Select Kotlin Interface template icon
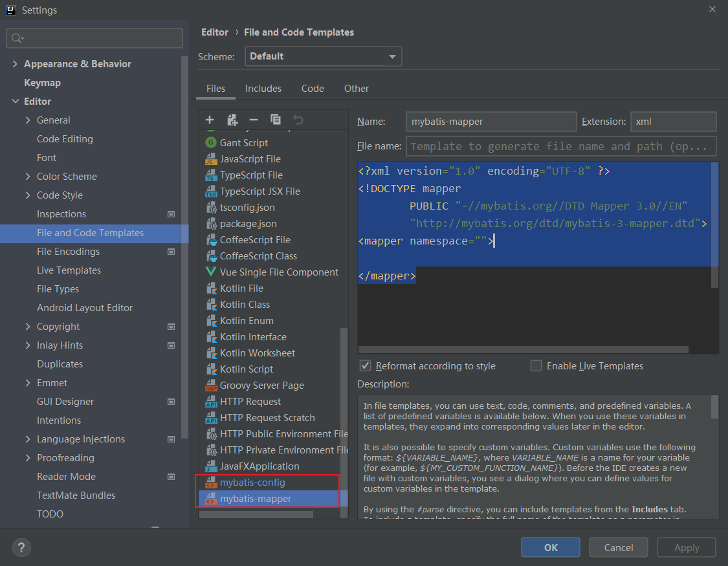This screenshot has width=728, height=566. 211,337
